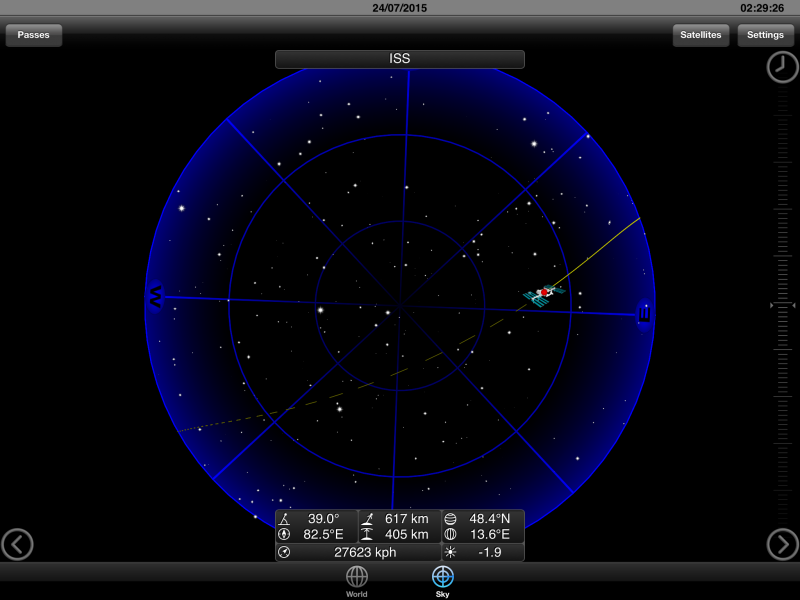Click the elevation angle icon
This screenshot has height=600, width=800.
(x=285, y=519)
